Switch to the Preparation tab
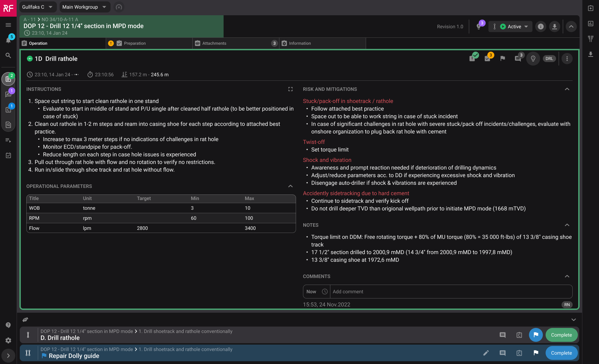Viewport: 599px width, 364px height. pyautogui.click(x=135, y=43)
